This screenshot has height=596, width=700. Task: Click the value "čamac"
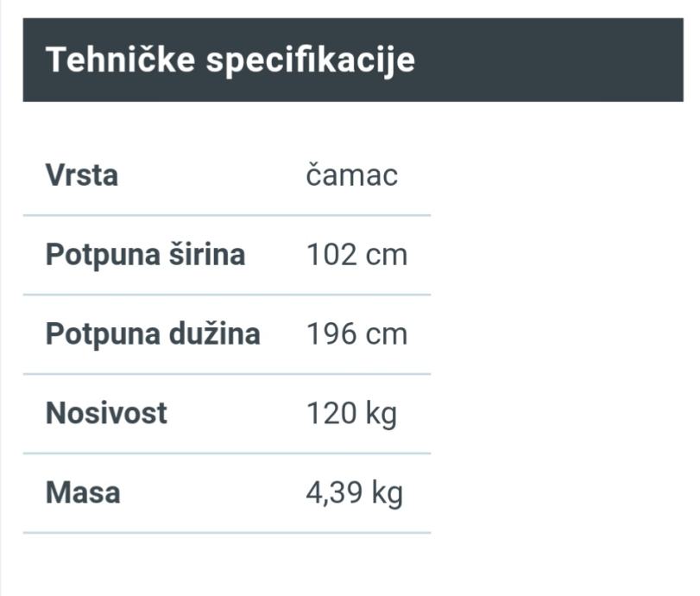(352, 175)
